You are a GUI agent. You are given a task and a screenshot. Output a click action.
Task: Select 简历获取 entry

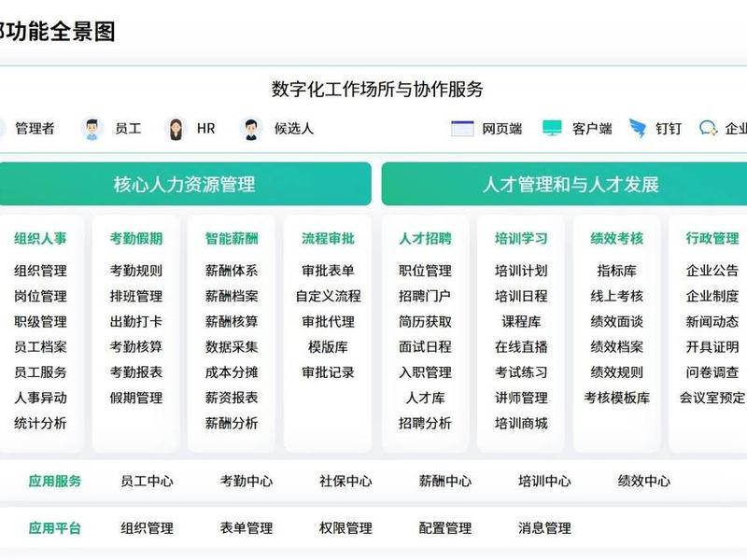(x=425, y=321)
